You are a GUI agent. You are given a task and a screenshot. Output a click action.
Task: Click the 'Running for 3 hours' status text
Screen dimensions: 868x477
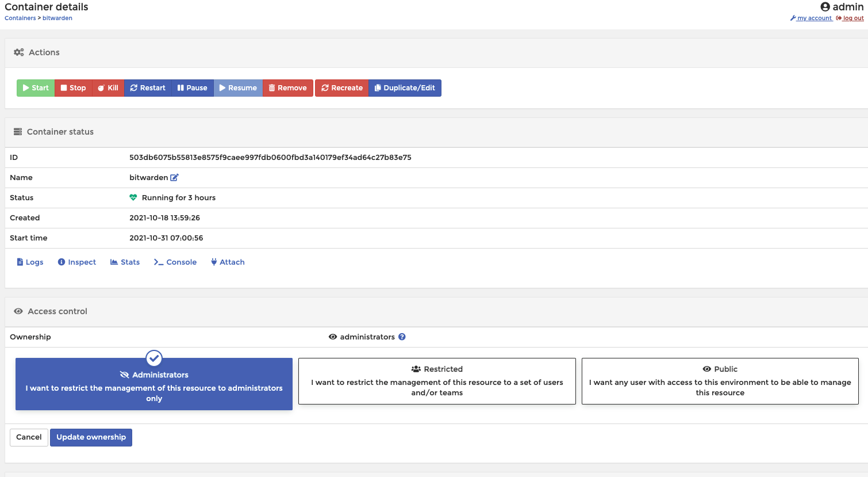179,198
